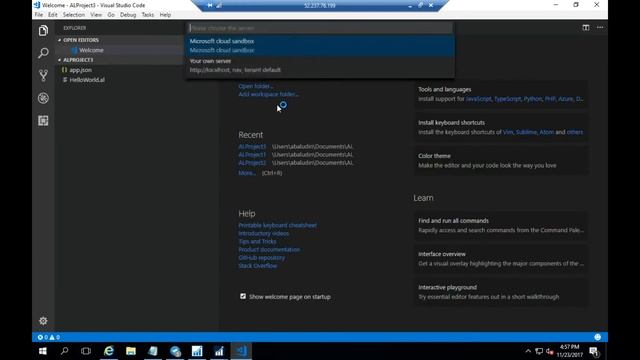This screenshot has height=360, width=640.
Task: Click the Open folder link
Action: pyautogui.click(x=256, y=86)
